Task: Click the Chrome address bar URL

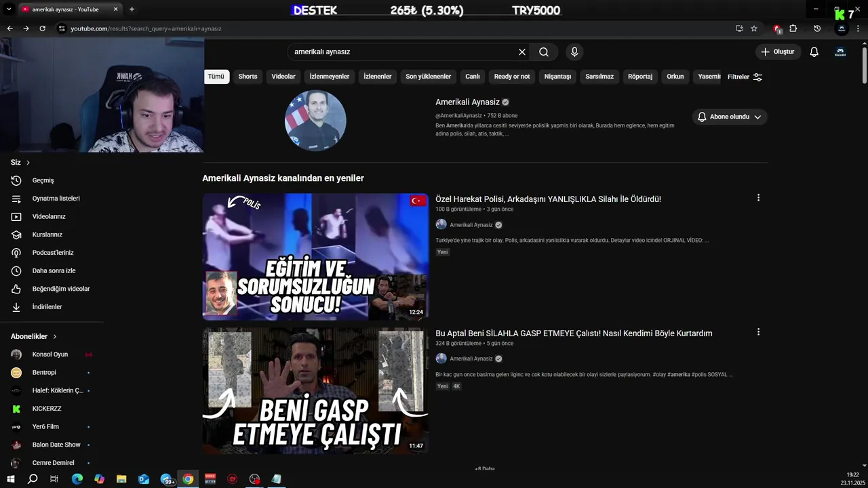Action: 146,28
